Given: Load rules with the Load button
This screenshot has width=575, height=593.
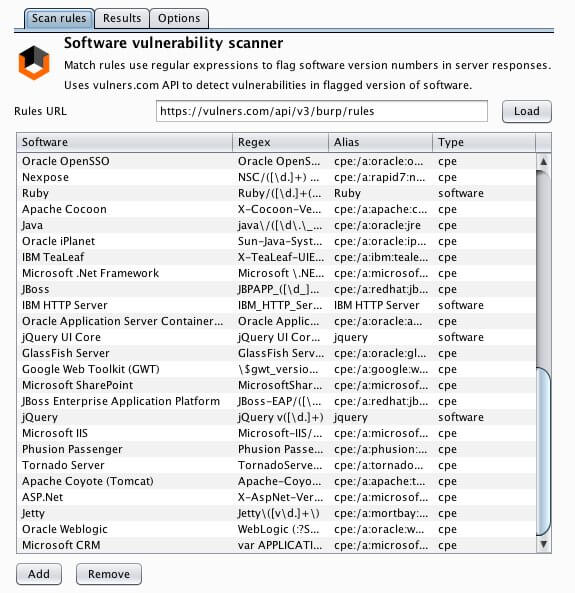Looking at the screenshot, I should (x=527, y=111).
